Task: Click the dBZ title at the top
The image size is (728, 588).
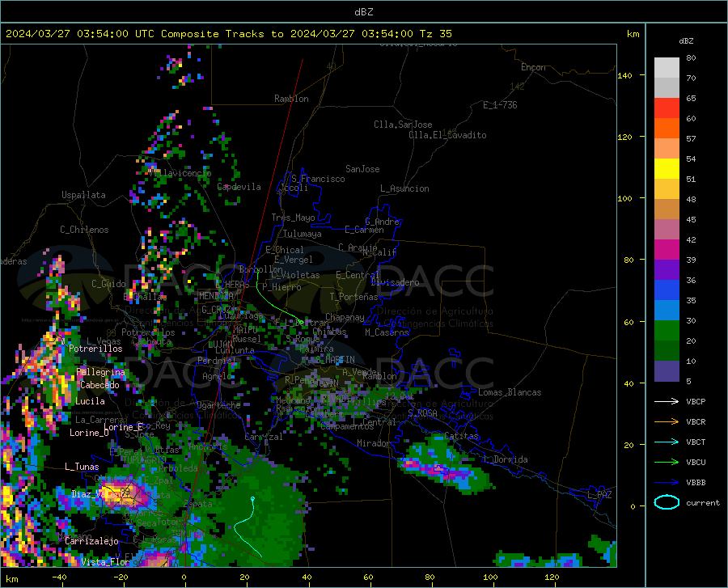Action: 363,12
